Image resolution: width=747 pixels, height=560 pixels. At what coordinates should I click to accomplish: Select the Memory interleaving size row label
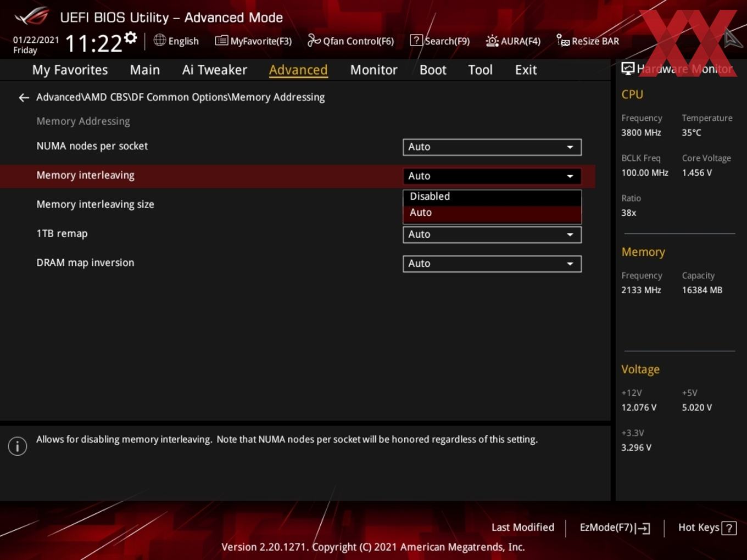[95, 204]
